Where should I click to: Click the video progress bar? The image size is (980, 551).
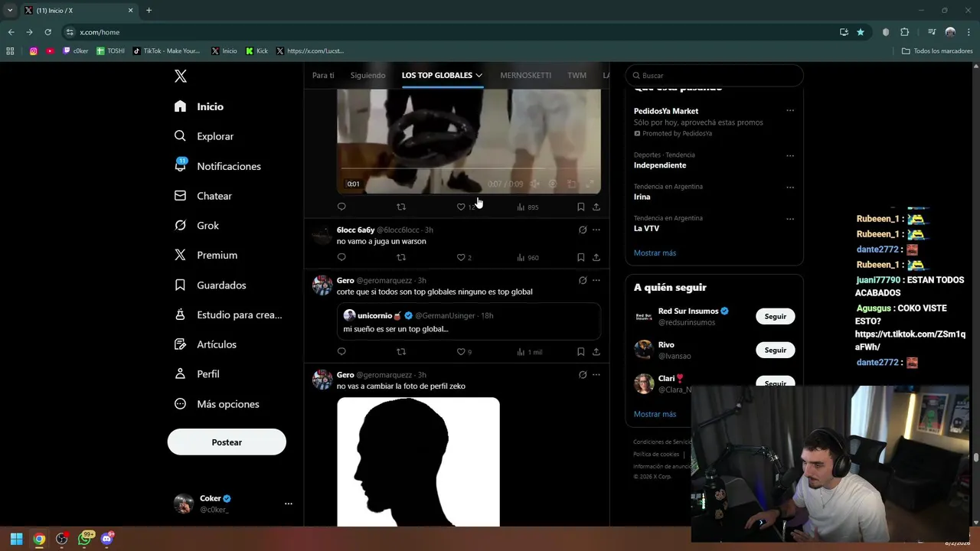[x=469, y=168]
